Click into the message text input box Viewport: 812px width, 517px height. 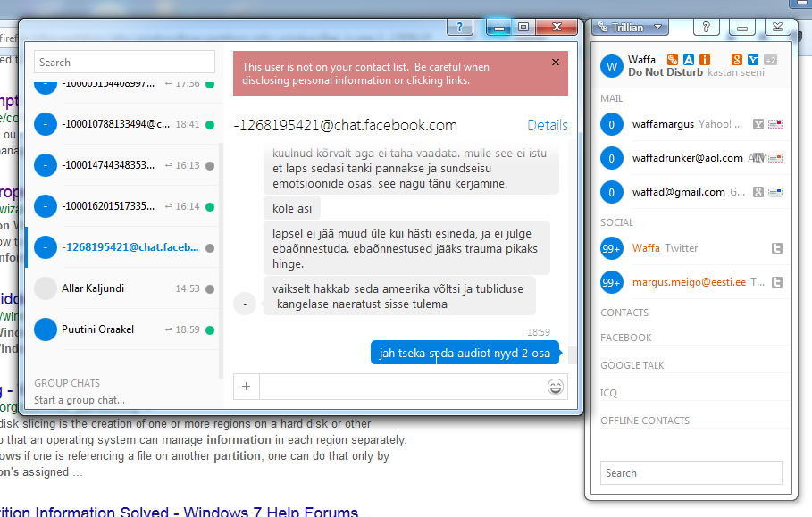pyautogui.click(x=402, y=387)
